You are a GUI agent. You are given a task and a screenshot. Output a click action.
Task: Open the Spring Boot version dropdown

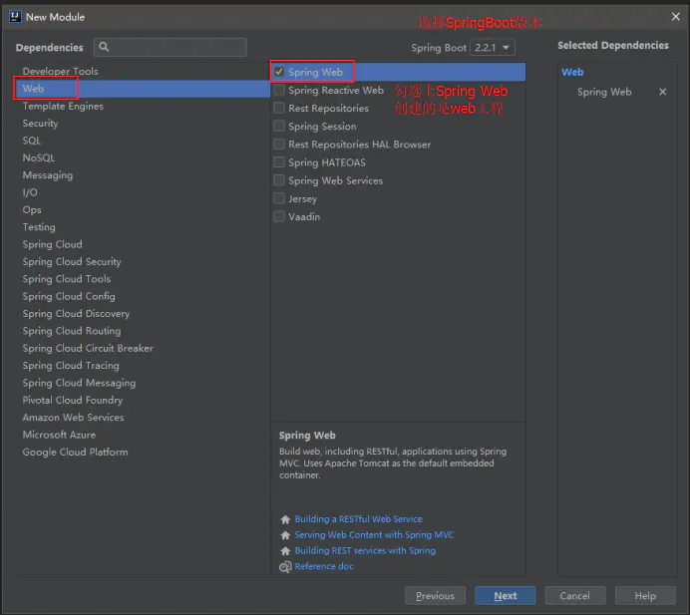(x=493, y=48)
